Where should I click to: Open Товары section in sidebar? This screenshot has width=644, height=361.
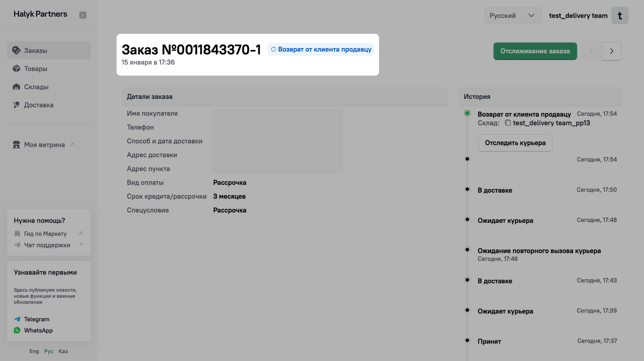click(x=36, y=69)
